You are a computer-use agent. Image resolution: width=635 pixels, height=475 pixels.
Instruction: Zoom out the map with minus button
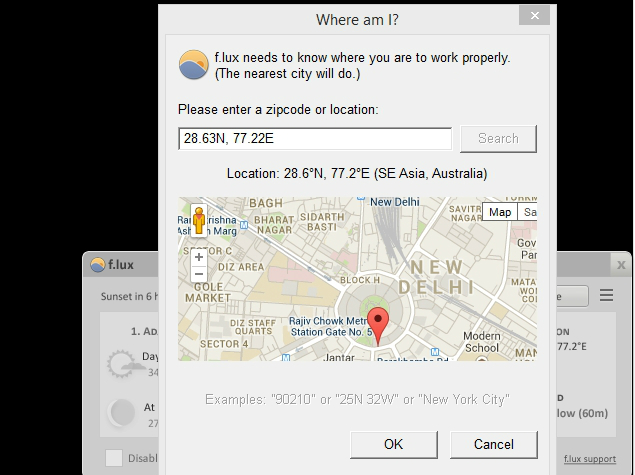(199, 274)
